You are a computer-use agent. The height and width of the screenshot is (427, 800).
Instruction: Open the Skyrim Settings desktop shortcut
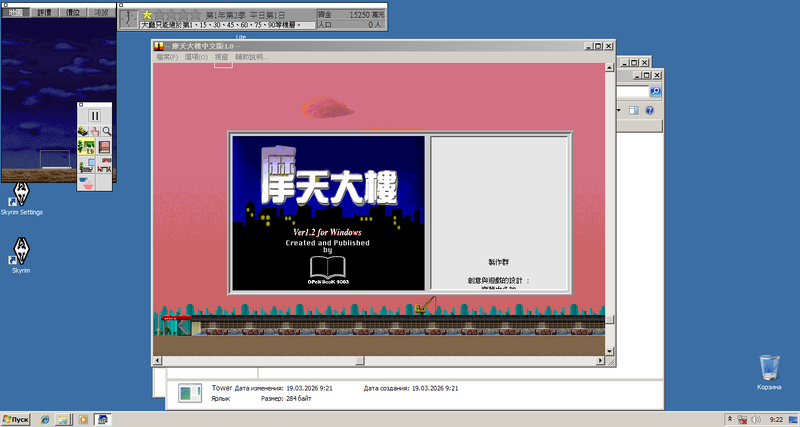[21, 198]
